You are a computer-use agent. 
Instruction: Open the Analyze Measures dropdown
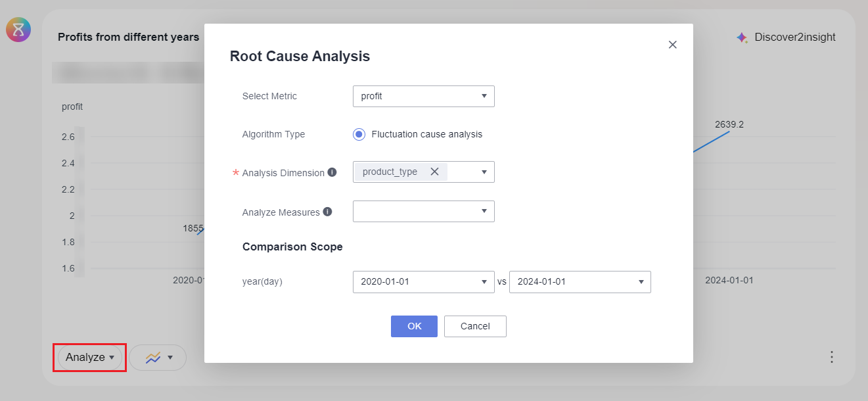tap(423, 212)
